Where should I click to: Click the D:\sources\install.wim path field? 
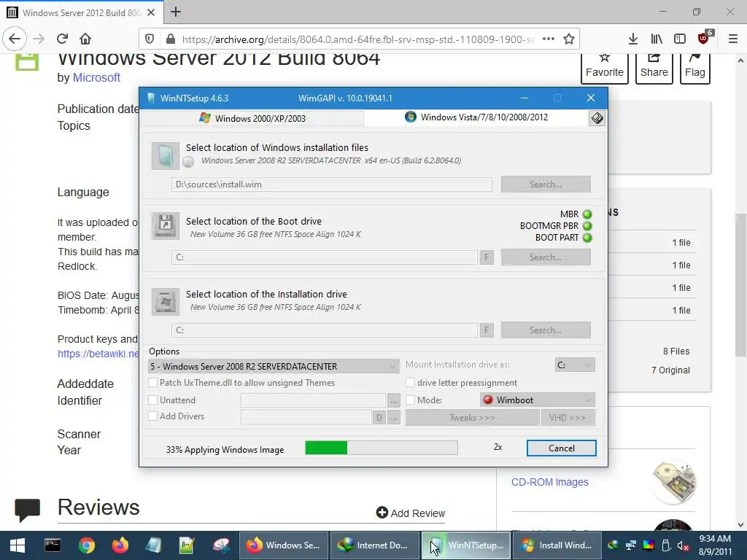(332, 184)
